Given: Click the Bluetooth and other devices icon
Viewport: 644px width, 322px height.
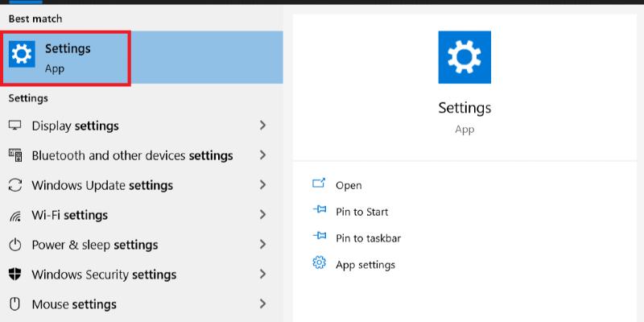Looking at the screenshot, I should click(14, 155).
